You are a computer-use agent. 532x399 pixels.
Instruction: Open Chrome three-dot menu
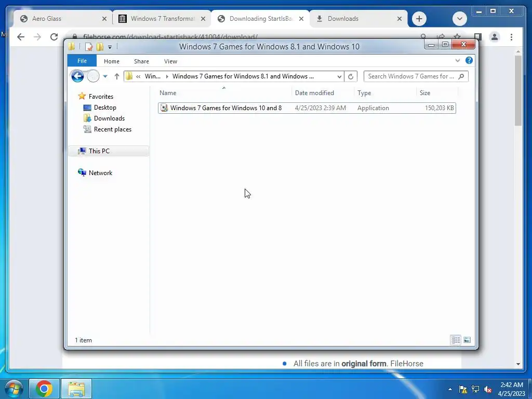(x=511, y=37)
